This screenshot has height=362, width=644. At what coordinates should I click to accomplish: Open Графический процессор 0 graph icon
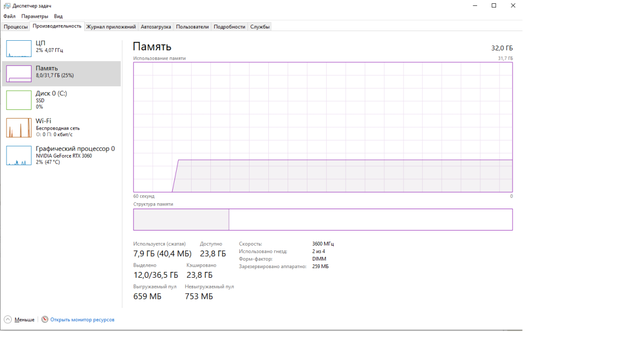(x=19, y=156)
